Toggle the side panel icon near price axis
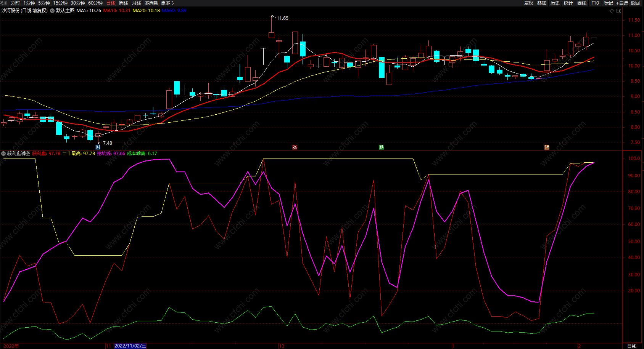The width and height of the screenshot is (644, 349). (619, 11)
